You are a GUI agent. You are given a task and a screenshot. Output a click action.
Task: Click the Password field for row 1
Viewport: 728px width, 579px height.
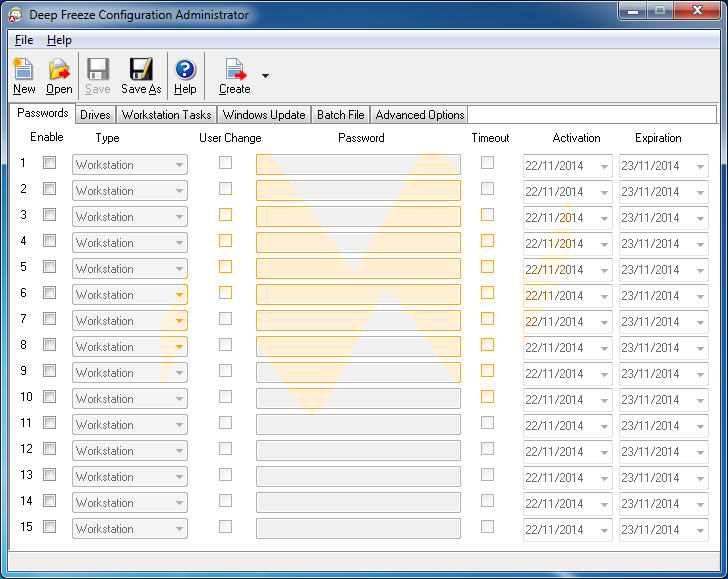coord(358,165)
